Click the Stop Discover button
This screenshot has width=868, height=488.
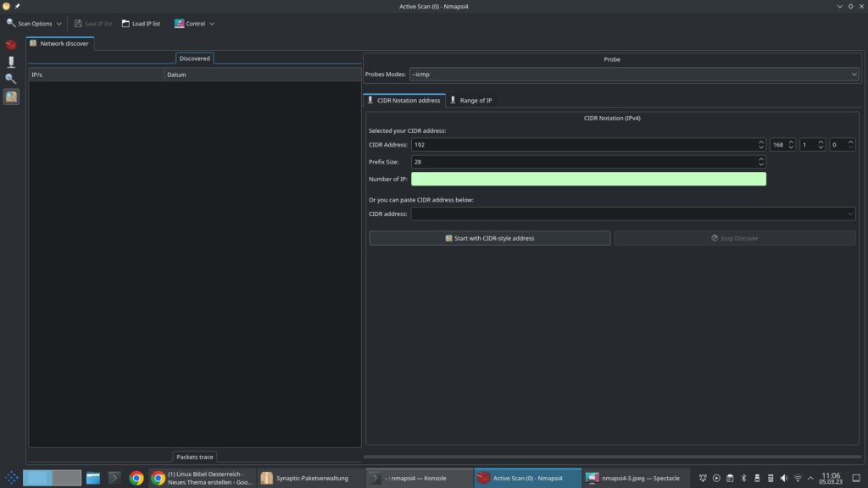[735, 238]
